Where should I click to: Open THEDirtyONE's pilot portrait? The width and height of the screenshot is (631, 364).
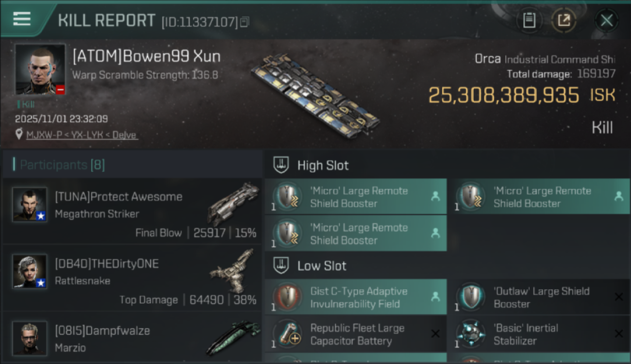coord(30,271)
